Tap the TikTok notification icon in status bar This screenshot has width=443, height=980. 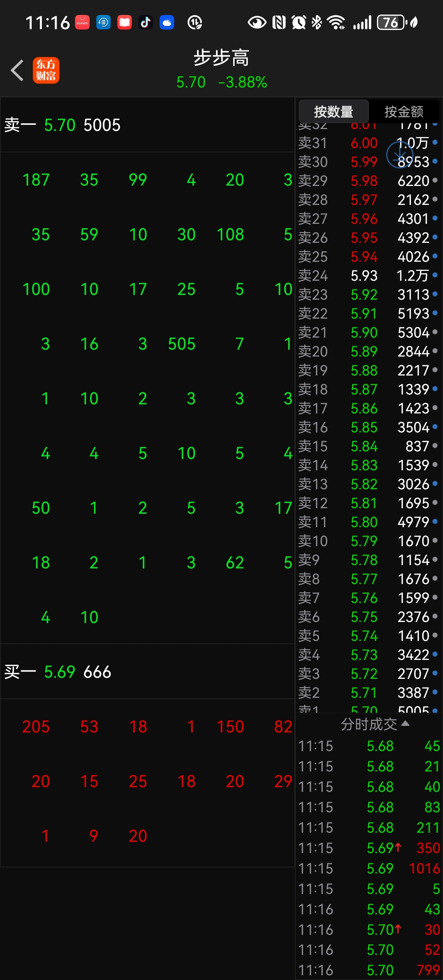click(146, 23)
